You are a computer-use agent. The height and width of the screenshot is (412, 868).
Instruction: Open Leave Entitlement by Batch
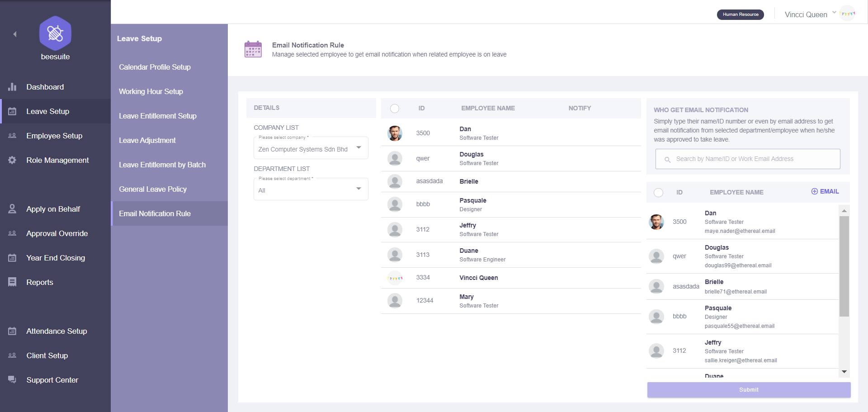[x=162, y=165]
